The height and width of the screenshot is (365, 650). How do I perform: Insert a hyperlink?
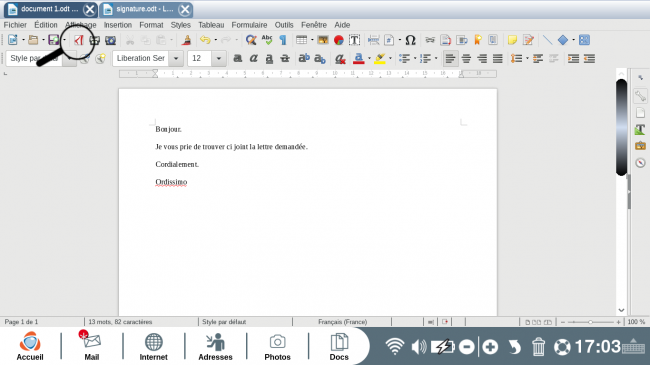[x=430, y=40]
